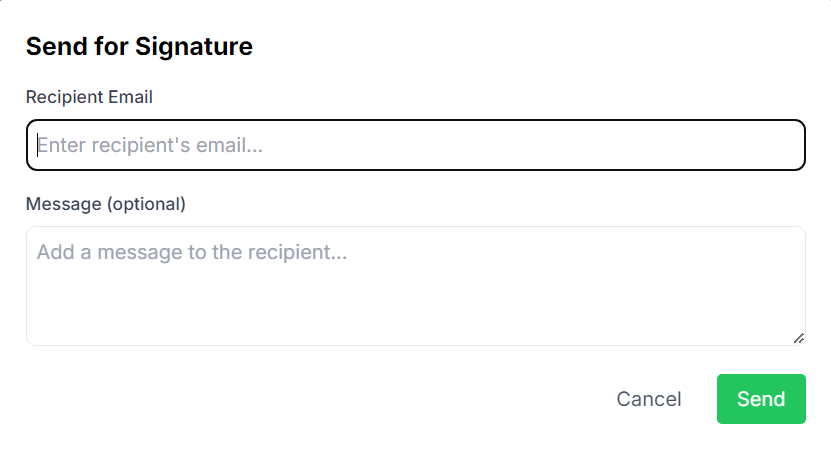Image resolution: width=831 pixels, height=449 pixels.
Task: Cancel the Send for Signature dialog
Action: tap(649, 399)
